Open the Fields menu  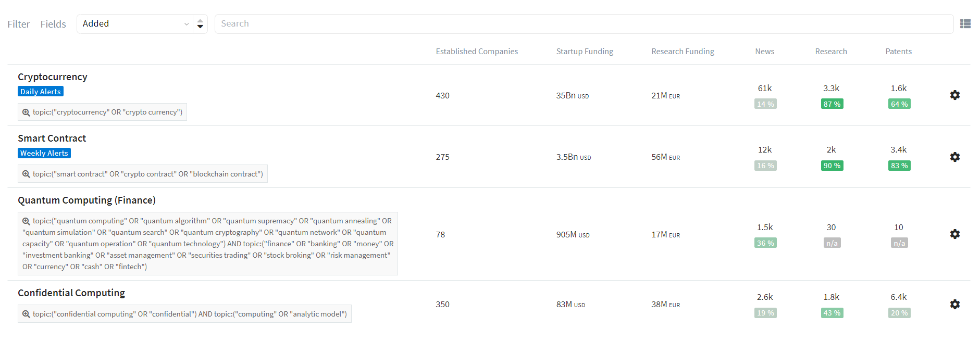click(x=53, y=24)
